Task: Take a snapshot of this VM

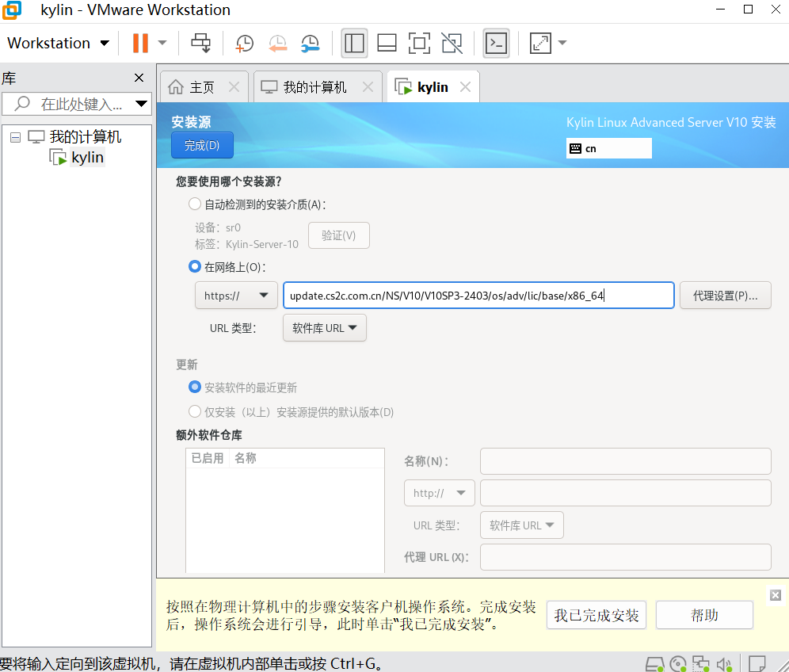Action: click(x=245, y=44)
